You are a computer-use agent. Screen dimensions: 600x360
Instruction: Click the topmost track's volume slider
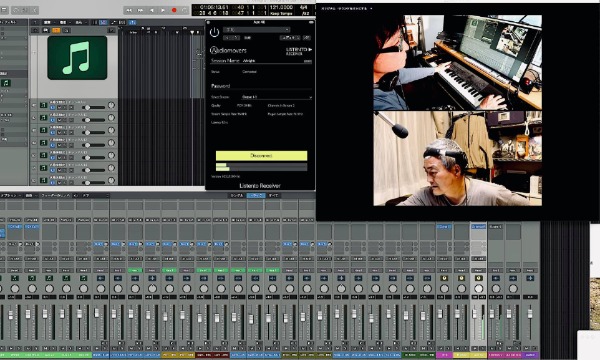click(93, 108)
